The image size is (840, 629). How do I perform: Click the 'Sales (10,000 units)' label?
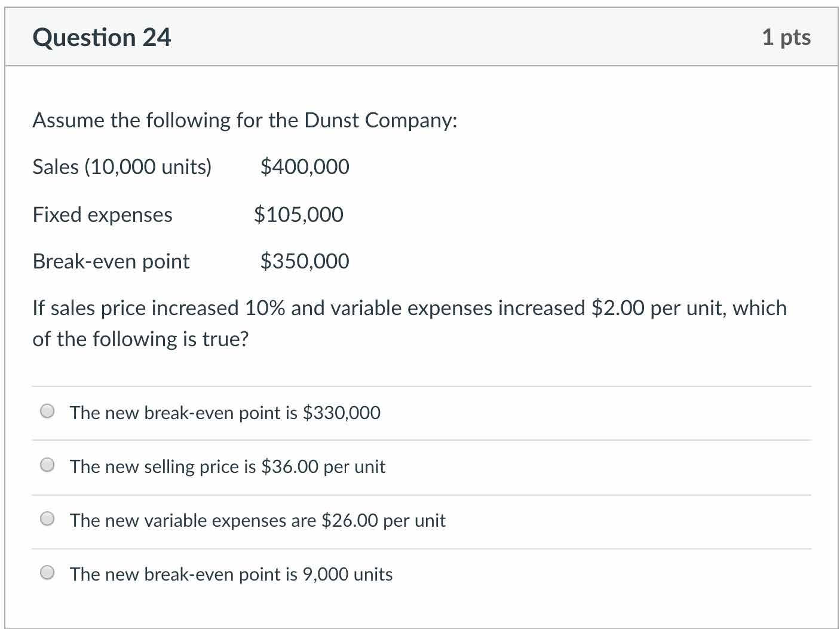[122, 167]
